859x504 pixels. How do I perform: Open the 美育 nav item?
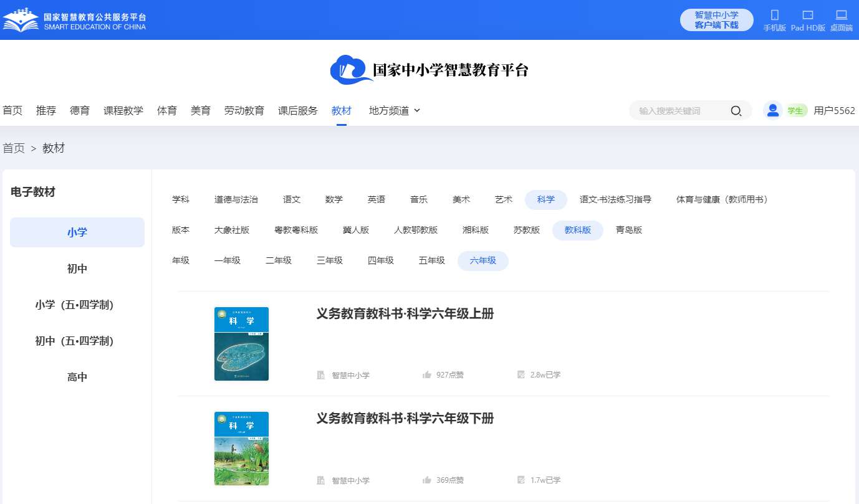[x=201, y=110]
